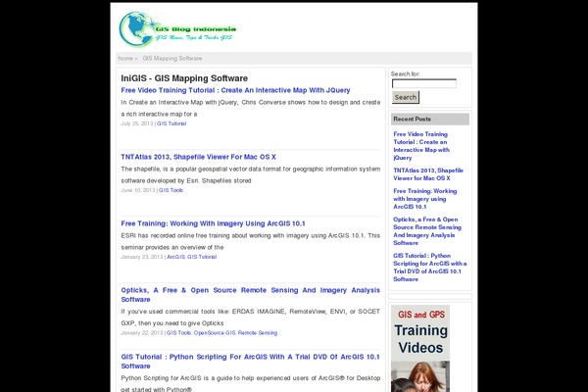Open the TNTAtlas 2013 Shapefile Viewer post title
The width and height of the screenshot is (588, 392).
pos(198,157)
